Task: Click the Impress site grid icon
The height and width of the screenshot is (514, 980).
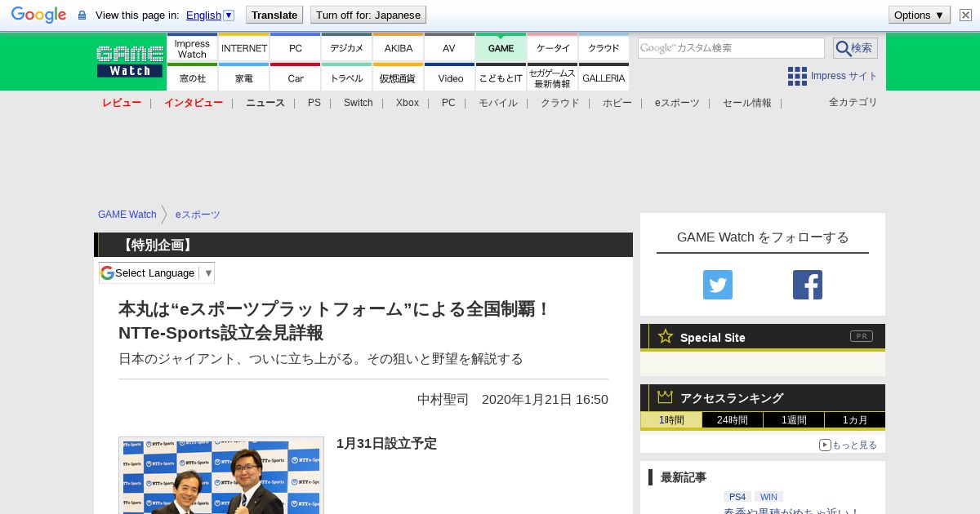Action: 797,76
